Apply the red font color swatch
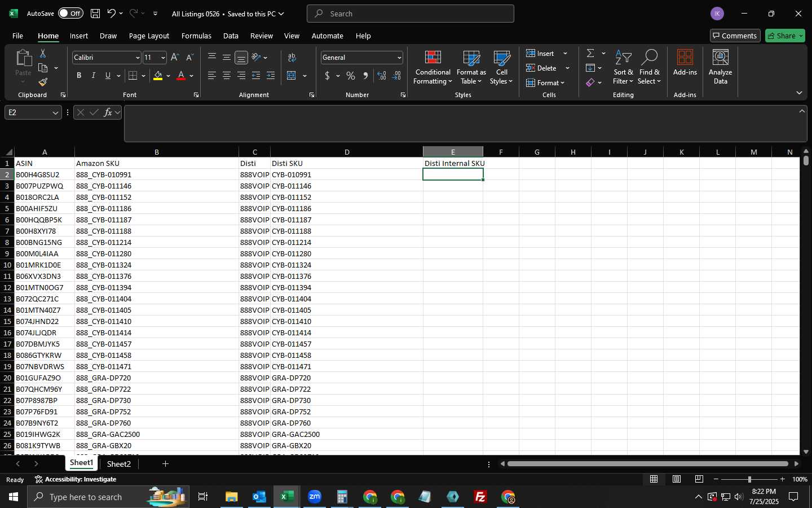This screenshot has width=812, height=508. click(x=181, y=76)
